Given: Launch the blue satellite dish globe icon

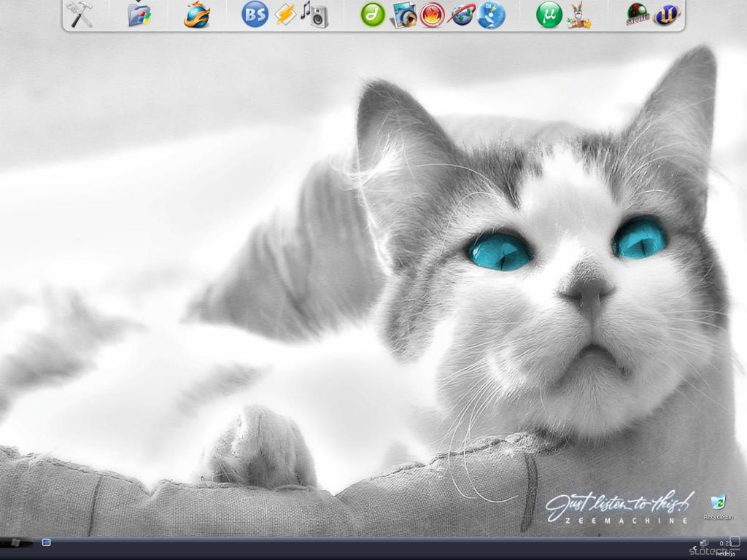Looking at the screenshot, I should (x=491, y=15).
